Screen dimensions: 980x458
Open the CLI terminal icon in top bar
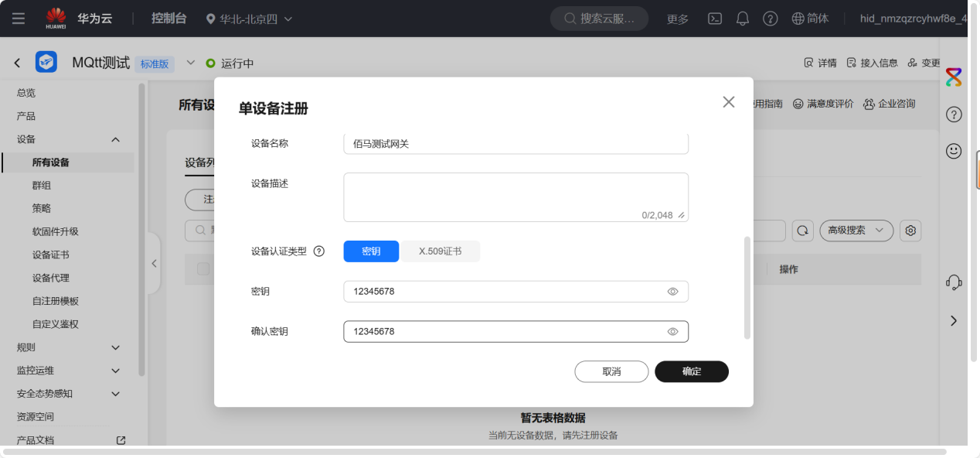(714, 19)
